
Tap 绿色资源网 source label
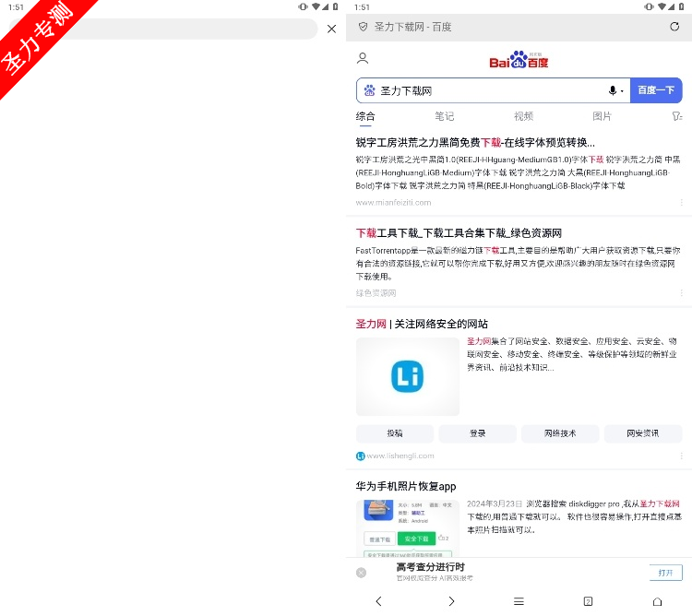(376, 293)
